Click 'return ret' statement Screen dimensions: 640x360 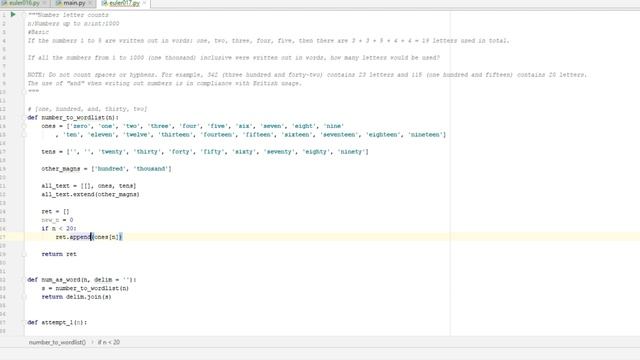59,254
